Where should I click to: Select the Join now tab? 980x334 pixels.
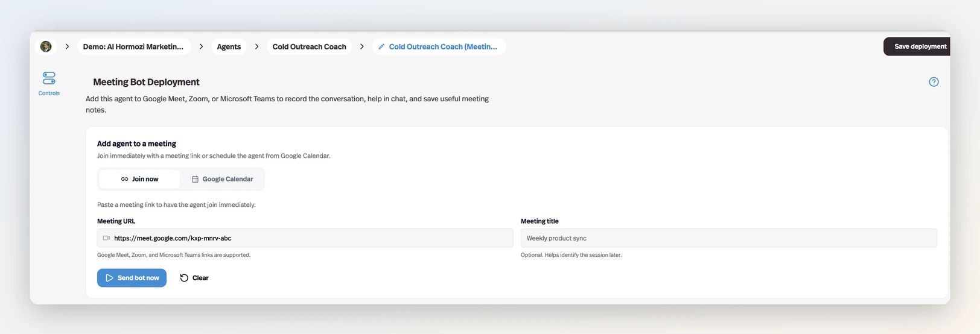tap(139, 179)
